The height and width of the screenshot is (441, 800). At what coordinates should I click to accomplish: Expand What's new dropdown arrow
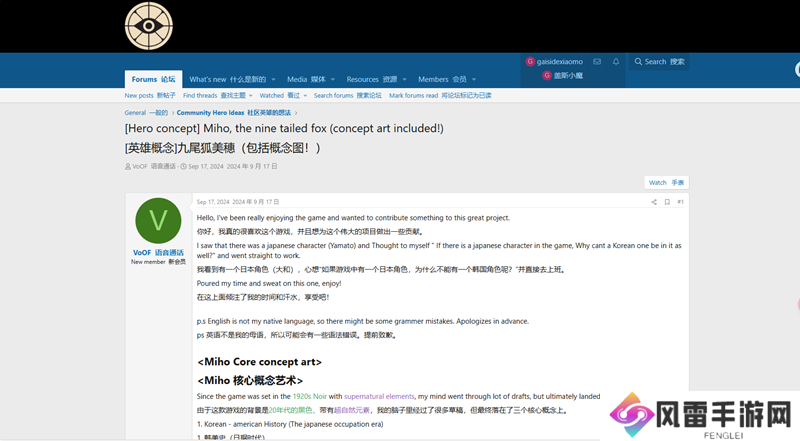[273, 80]
